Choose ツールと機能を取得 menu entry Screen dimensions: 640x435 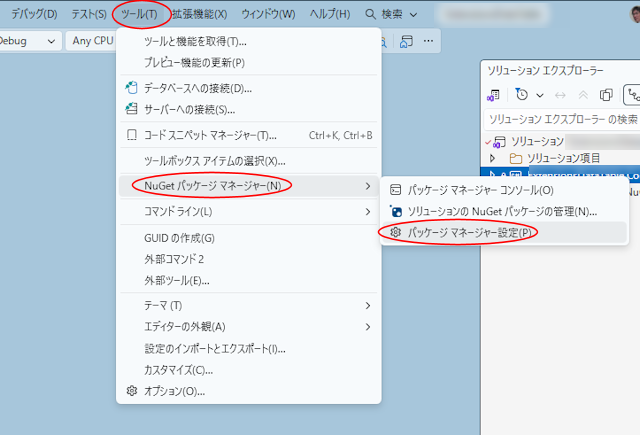[x=195, y=41]
